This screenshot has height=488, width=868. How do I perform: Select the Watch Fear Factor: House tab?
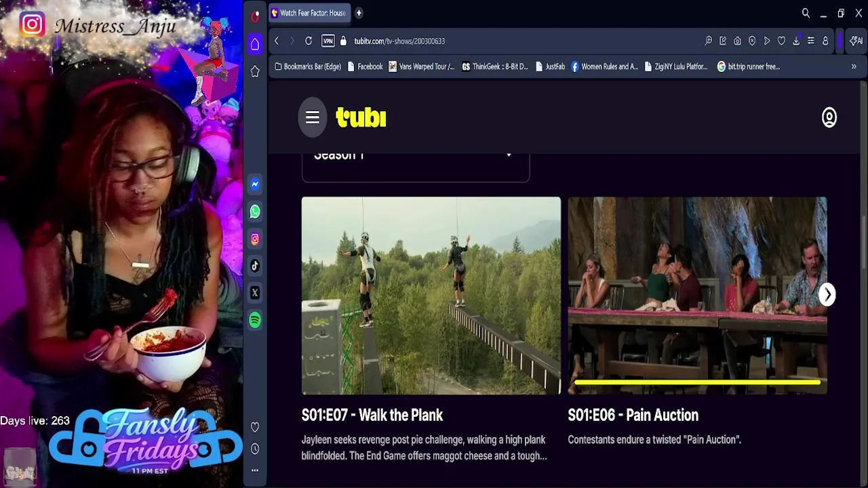pyautogui.click(x=309, y=13)
